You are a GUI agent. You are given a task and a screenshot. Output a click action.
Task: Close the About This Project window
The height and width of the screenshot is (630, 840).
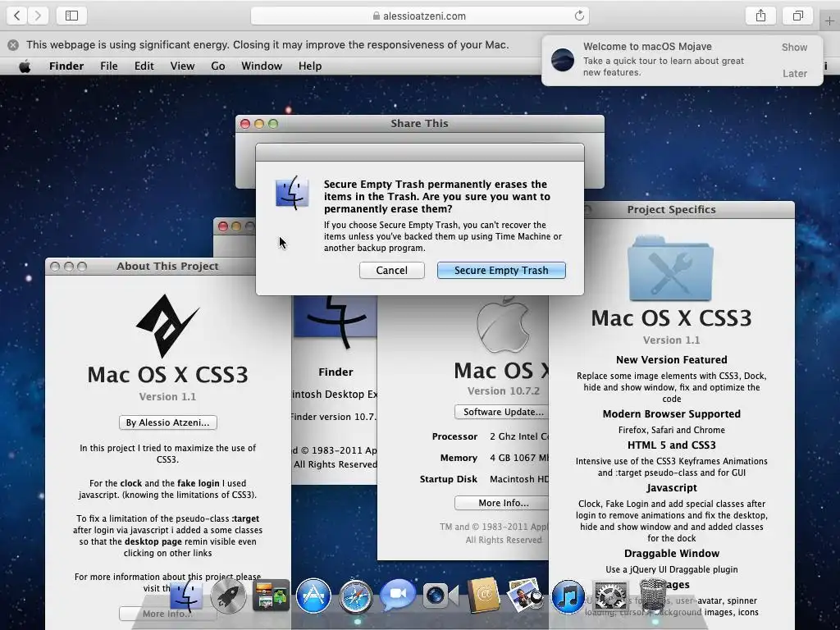tap(55, 267)
